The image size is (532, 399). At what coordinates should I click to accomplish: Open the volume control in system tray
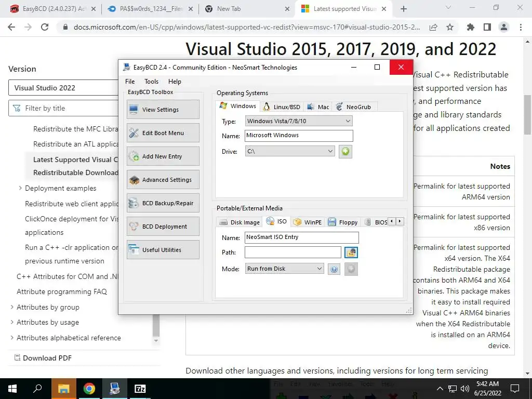(465, 389)
